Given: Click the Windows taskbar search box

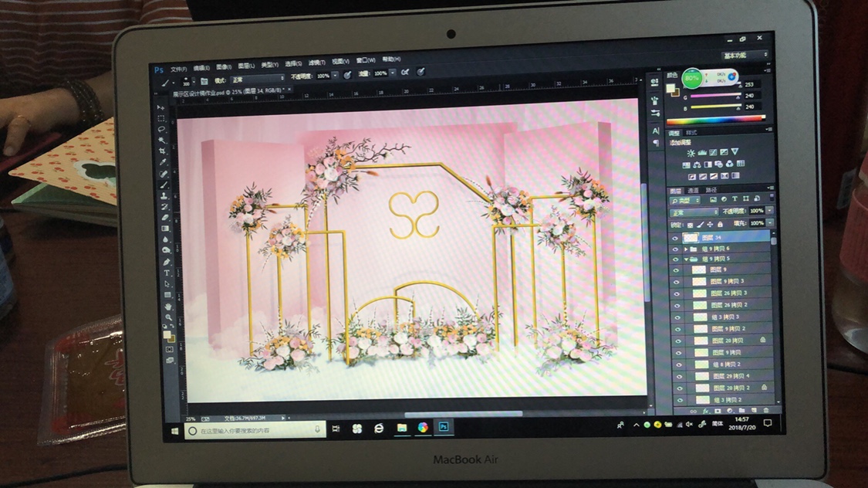Looking at the screenshot, I should point(255,430).
